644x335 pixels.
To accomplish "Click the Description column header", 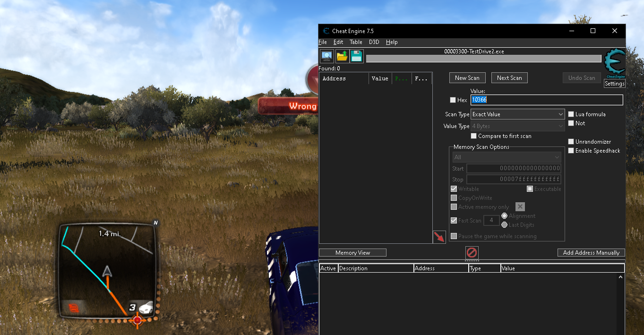I will (376, 268).
